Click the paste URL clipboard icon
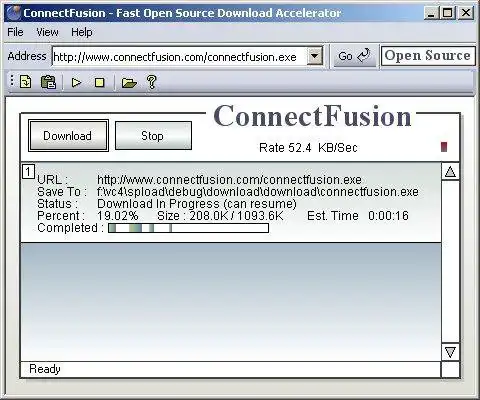Viewport: 480px width, 400px height. (x=48, y=82)
